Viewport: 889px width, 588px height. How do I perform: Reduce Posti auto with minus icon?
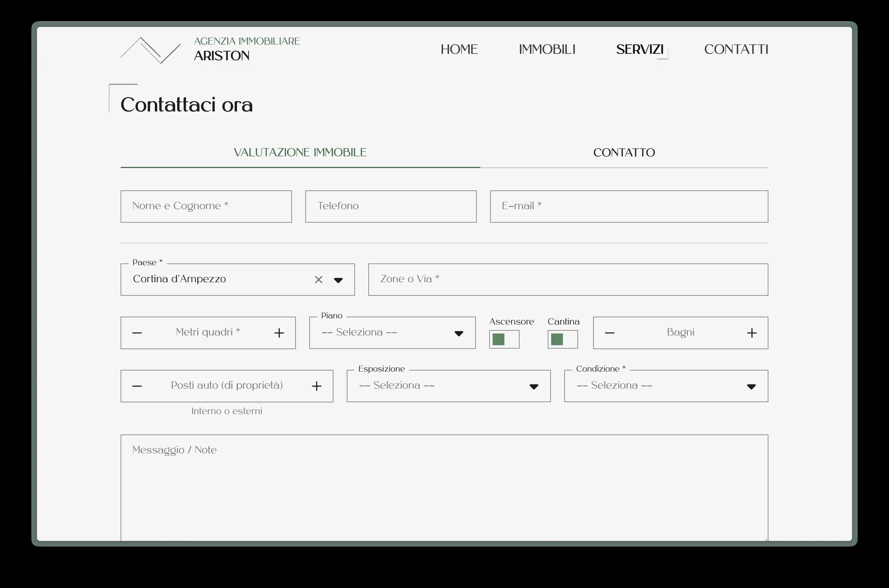pos(137,386)
